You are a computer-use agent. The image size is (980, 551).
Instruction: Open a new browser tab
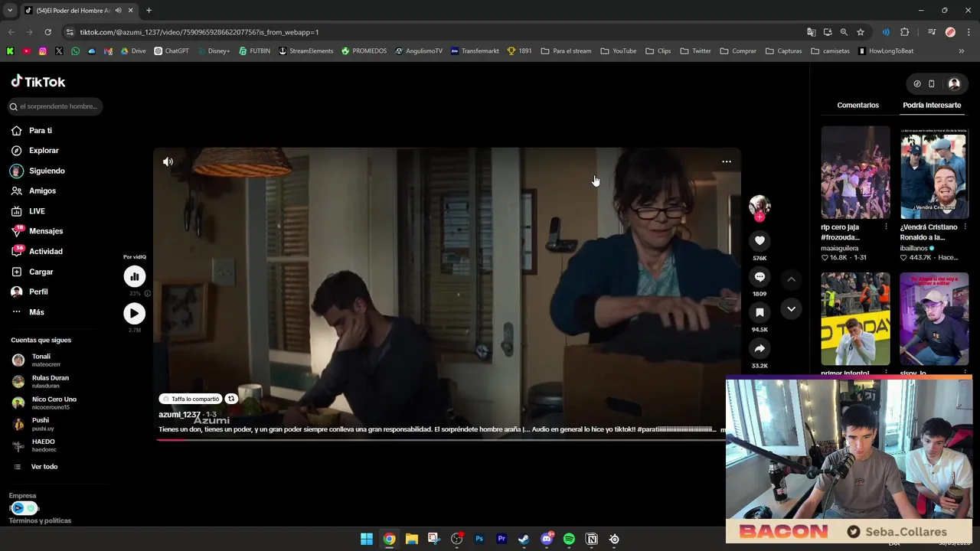(149, 11)
